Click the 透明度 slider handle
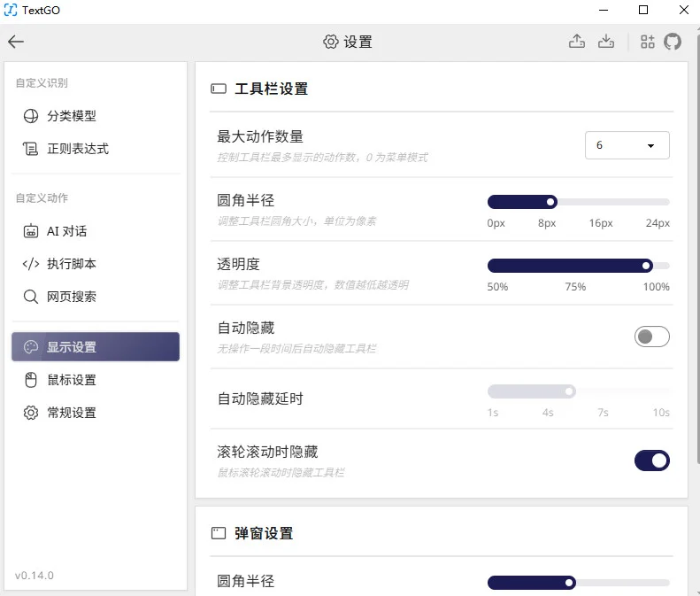Screen dimensions: 700x596 coord(646,266)
